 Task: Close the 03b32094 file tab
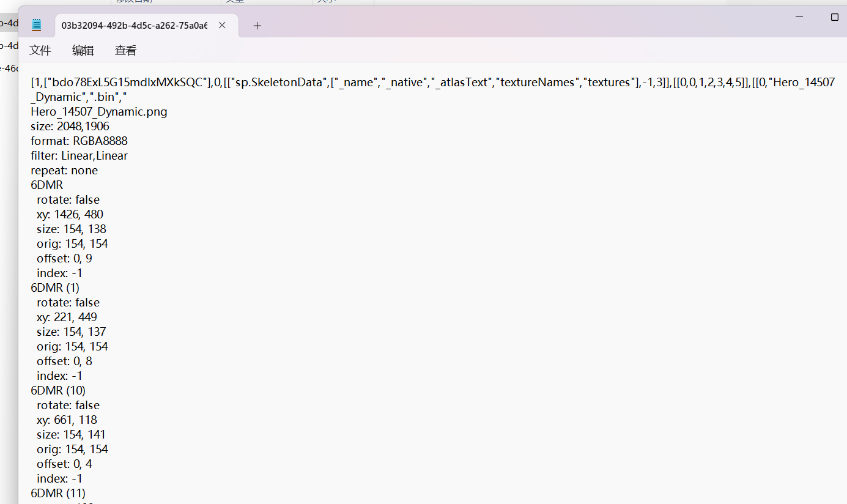click(222, 25)
